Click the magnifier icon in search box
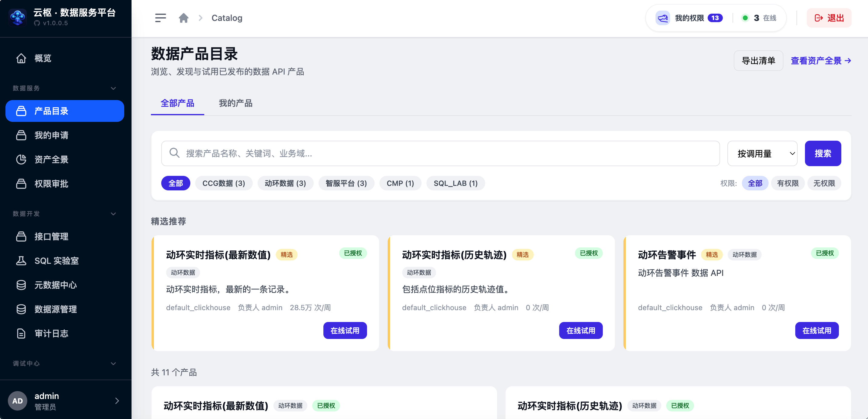 pos(174,153)
